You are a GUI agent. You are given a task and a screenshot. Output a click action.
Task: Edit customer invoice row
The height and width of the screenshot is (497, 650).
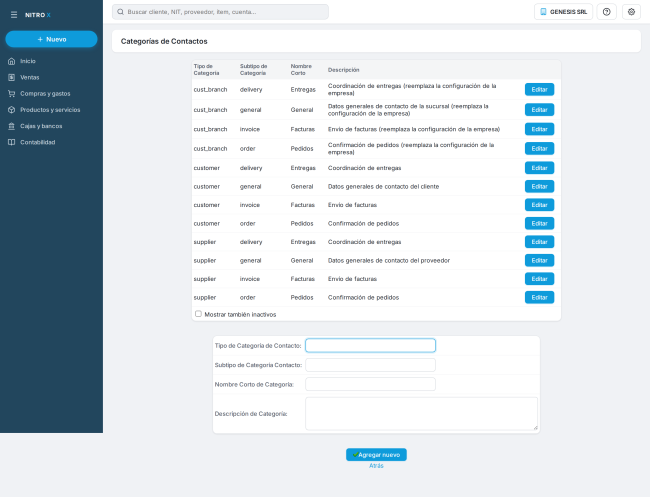[x=539, y=205]
